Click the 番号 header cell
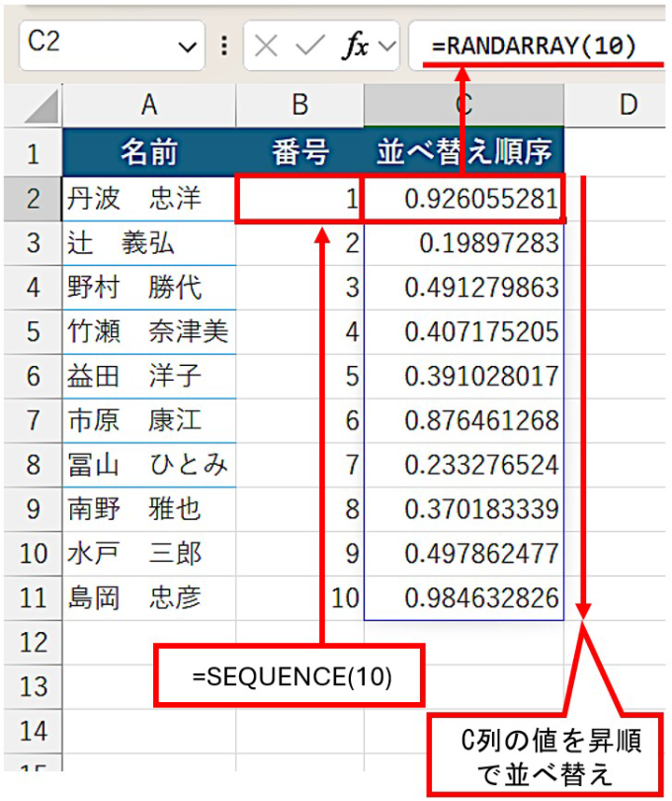Image resolution: width=672 pixels, height=801 pixels. coord(299,152)
